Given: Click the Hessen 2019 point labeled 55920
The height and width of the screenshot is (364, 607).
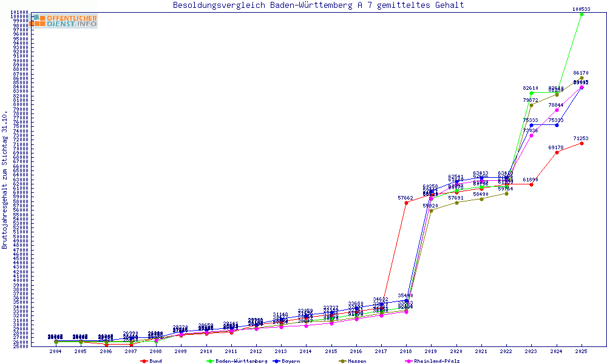Looking at the screenshot, I should pyautogui.click(x=430, y=211).
